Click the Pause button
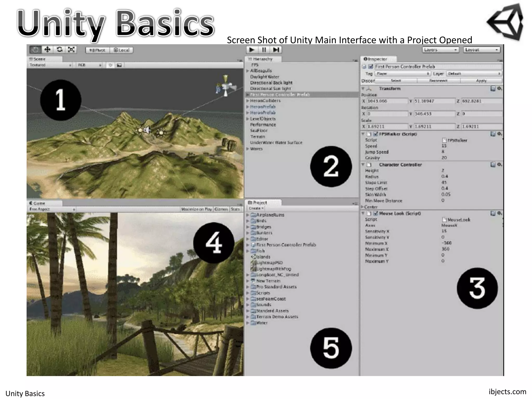 (264, 50)
